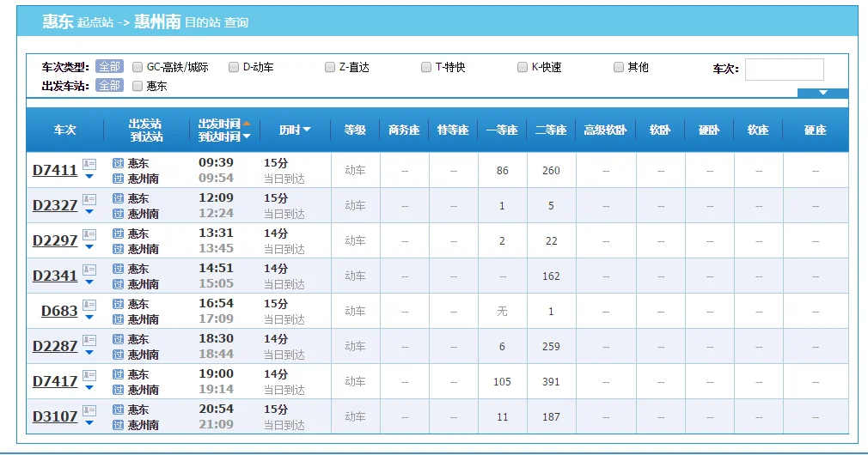
Task: Open the stop-info card icon for D2297
Action: point(89,234)
